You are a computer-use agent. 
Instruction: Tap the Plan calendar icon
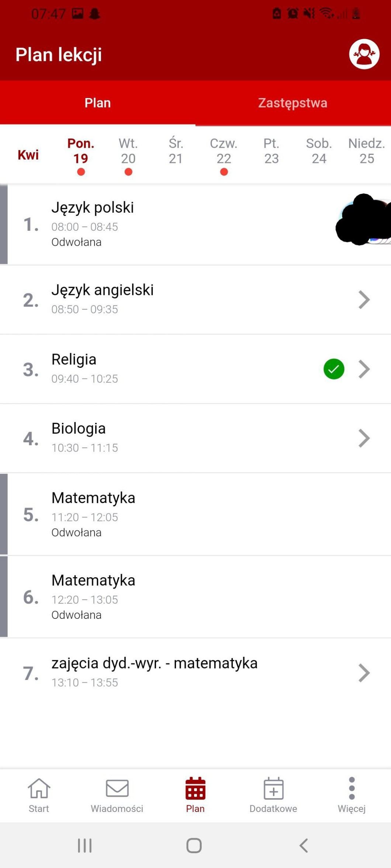pyautogui.click(x=195, y=789)
